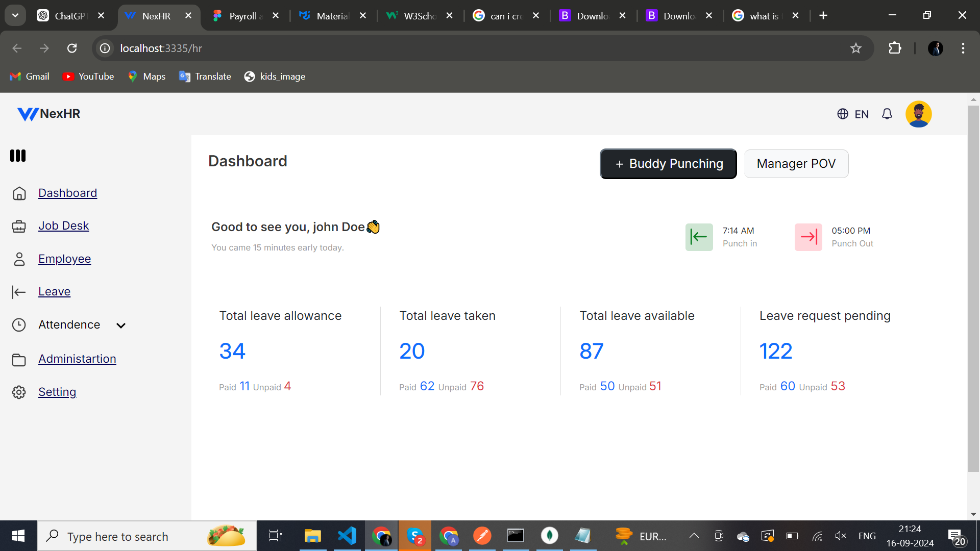The image size is (980, 551).
Task: Open the user avatar profile
Action: pyautogui.click(x=918, y=114)
